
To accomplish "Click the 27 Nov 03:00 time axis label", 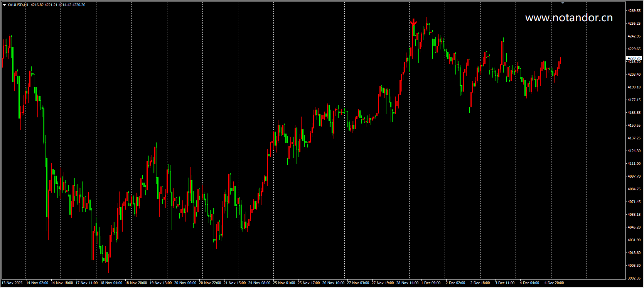I will [x=358, y=283].
